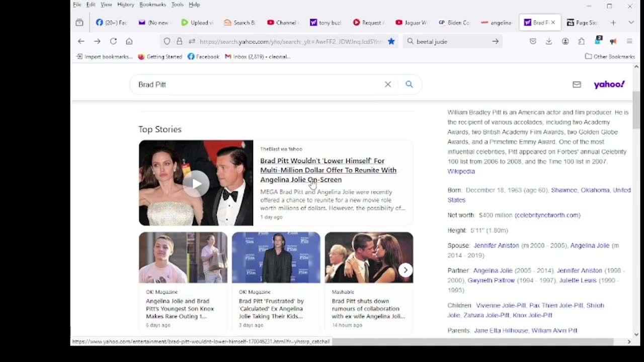Image resolution: width=644 pixels, height=362 pixels.
Task: Open the Gwyneth Paltrow partner link
Action: (491, 281)
